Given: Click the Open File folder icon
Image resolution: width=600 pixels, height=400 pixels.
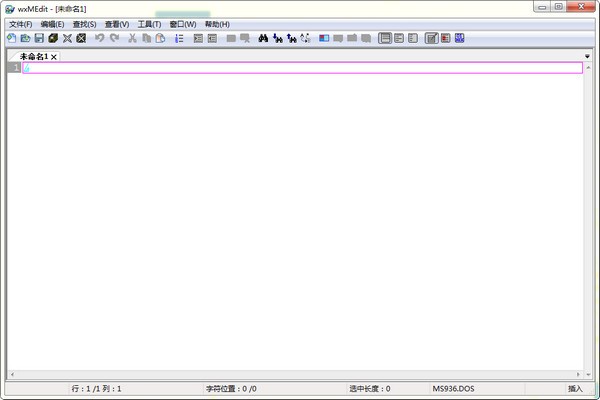Looking at the screenshot, I should (x=25, y=38).
